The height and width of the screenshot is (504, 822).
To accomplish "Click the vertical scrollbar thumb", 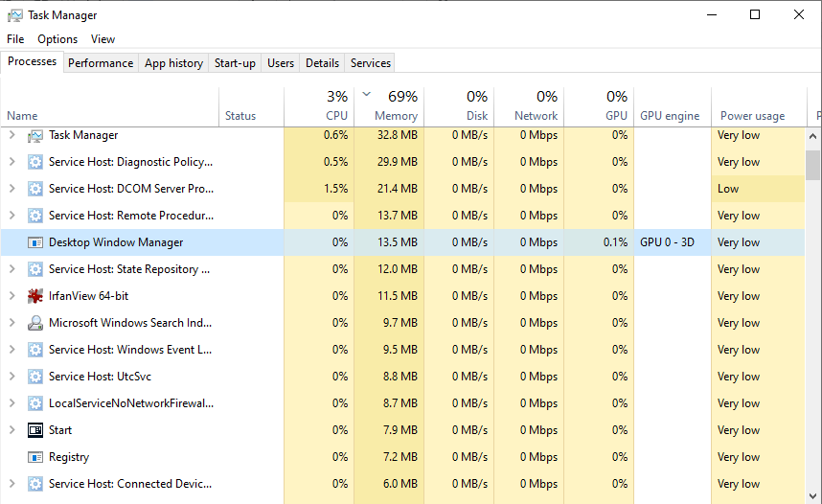I will tap(812, 164).
